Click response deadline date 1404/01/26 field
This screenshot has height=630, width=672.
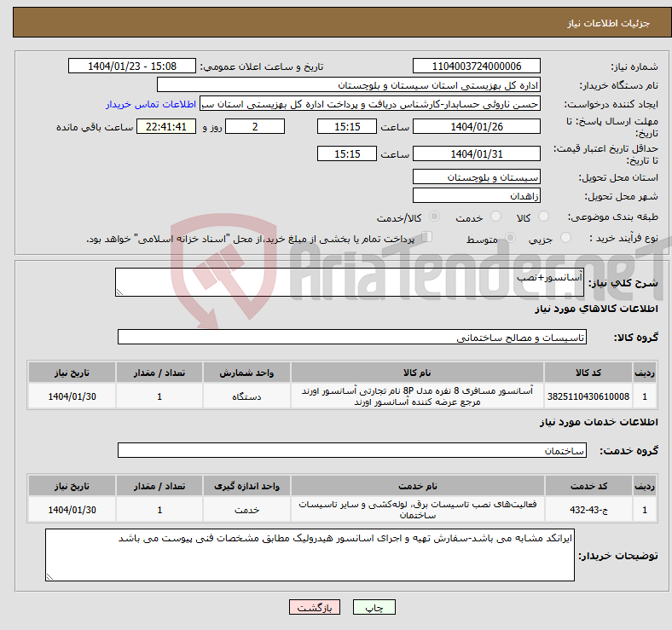pos(476,126)
